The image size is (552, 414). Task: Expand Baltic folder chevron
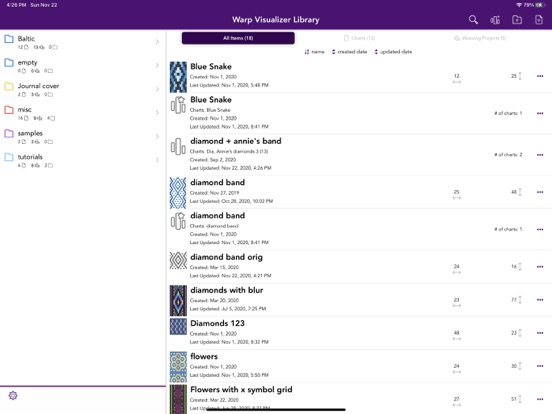[x=157, y=42]
